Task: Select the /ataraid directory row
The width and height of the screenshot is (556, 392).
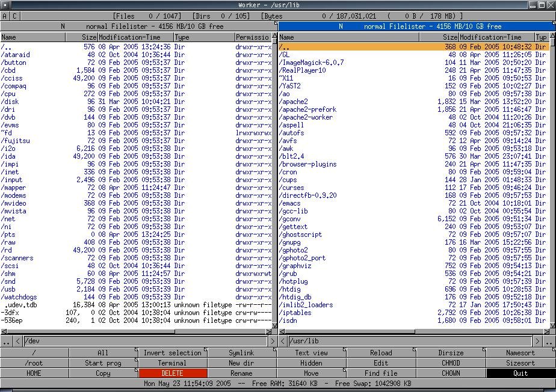Action: point(136,55)
